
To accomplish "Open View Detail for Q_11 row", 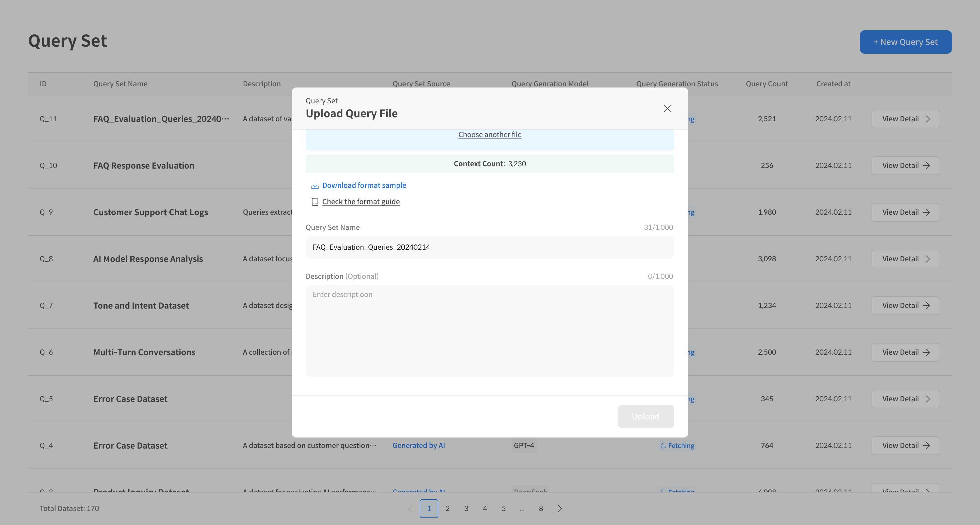I will [905, 119].
